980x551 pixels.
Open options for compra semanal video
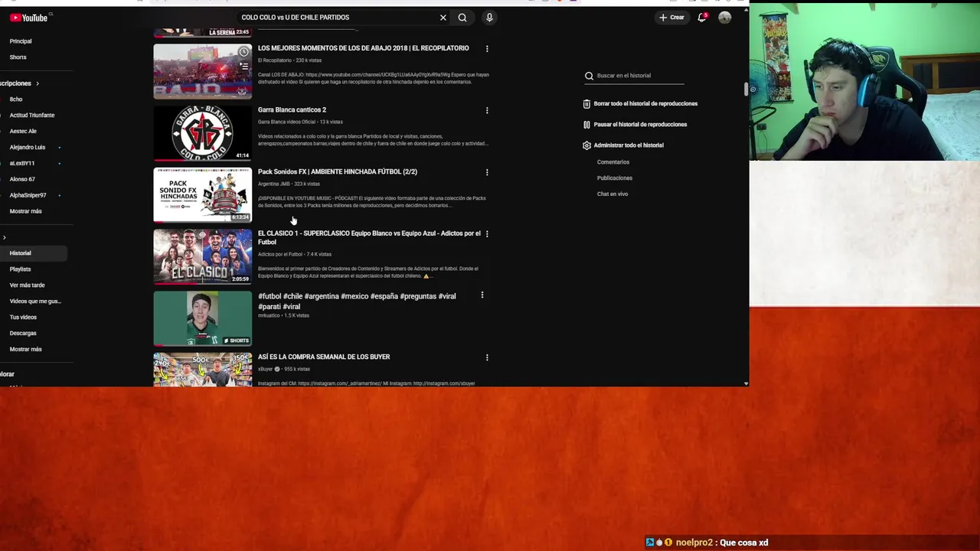pyautogui.click(x=487, y=357)
